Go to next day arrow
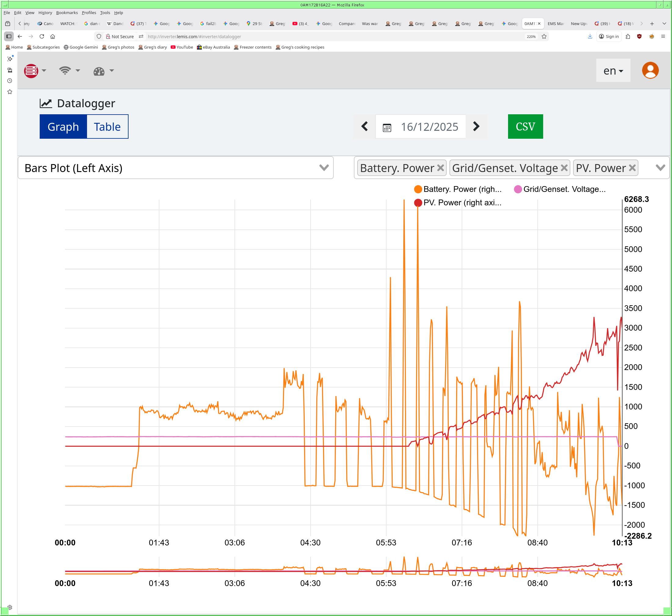This screenshot has height=616, width=672. tap(476, 127)
